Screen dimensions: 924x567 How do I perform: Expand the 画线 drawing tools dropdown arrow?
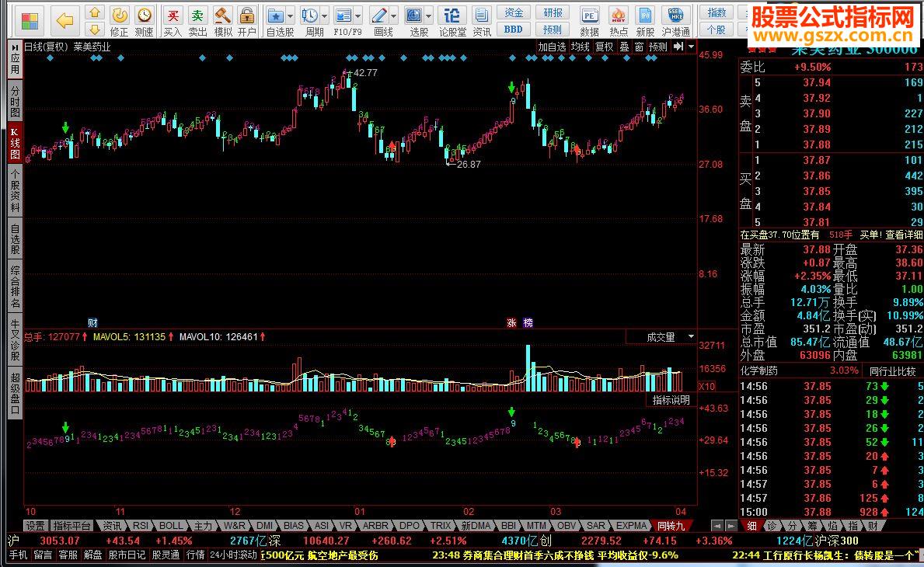coord(394,16)
